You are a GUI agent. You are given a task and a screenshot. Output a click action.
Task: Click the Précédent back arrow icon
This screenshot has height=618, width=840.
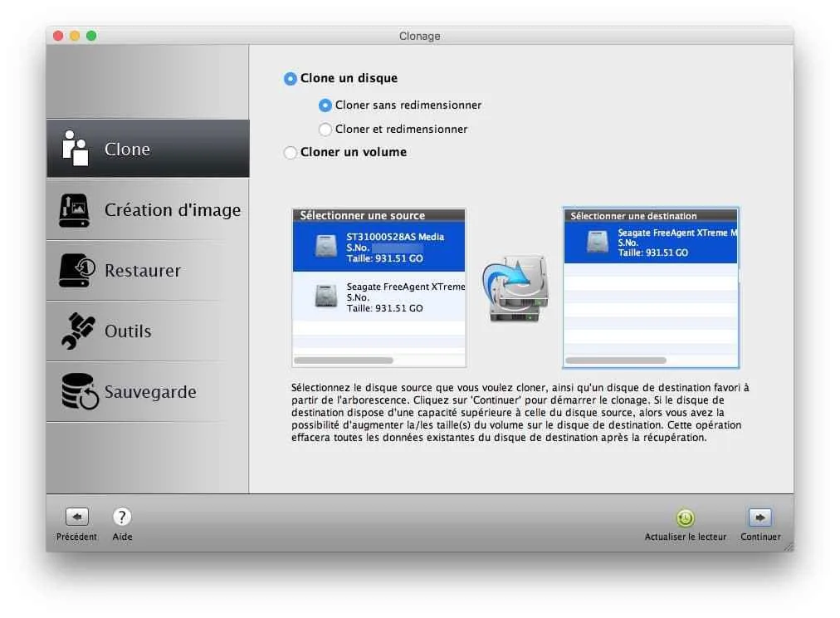(76, 516)
